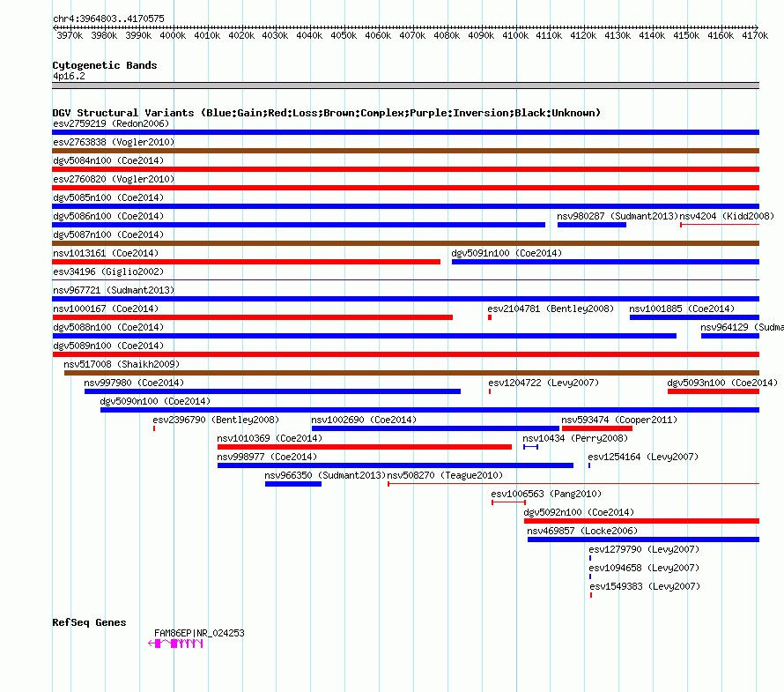Select the nsv1013161 (Coe2014) label
Image resolution: width=784 pixels, height=692 pixels.
coord(106,253)
